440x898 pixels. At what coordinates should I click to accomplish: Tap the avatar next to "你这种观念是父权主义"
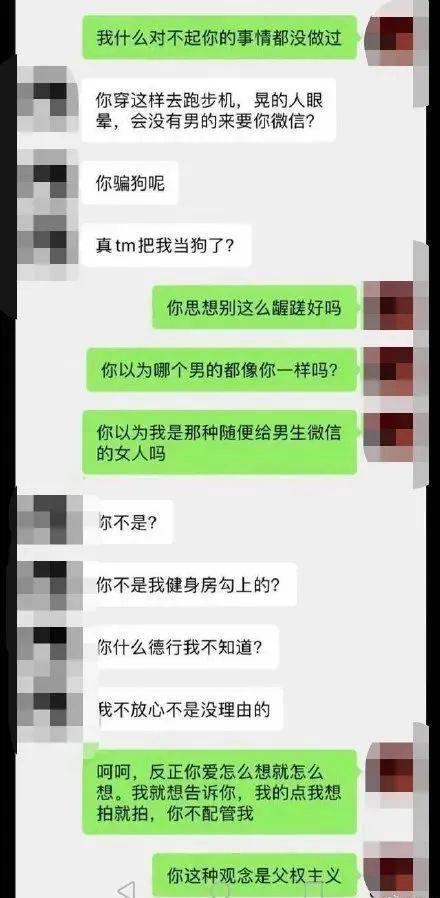(390, 875)
